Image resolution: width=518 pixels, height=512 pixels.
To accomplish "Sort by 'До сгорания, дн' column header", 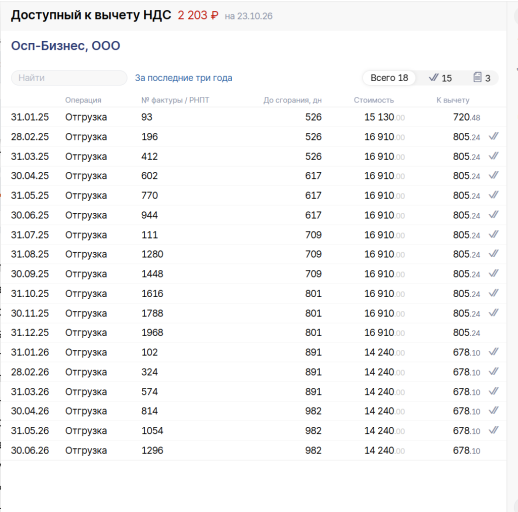I will coord(292,100).
